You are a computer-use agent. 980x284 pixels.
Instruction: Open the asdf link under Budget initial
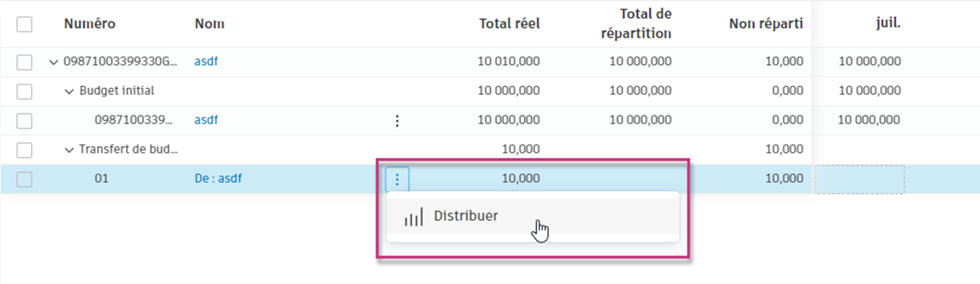(x=206, y=120)
